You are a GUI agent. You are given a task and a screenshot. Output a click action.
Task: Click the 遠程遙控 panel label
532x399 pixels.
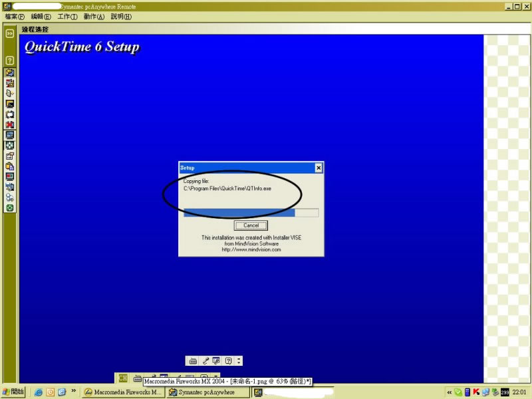click(x=35, y=29)
